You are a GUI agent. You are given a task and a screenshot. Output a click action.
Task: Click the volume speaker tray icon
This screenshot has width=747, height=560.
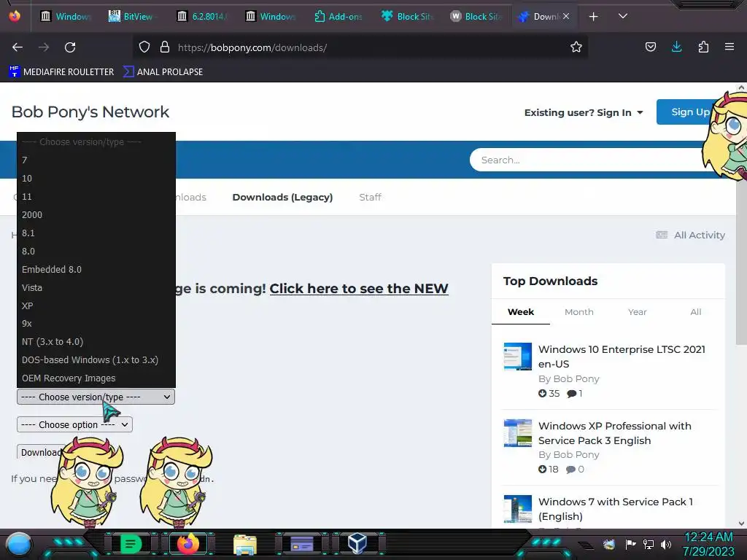665,544
